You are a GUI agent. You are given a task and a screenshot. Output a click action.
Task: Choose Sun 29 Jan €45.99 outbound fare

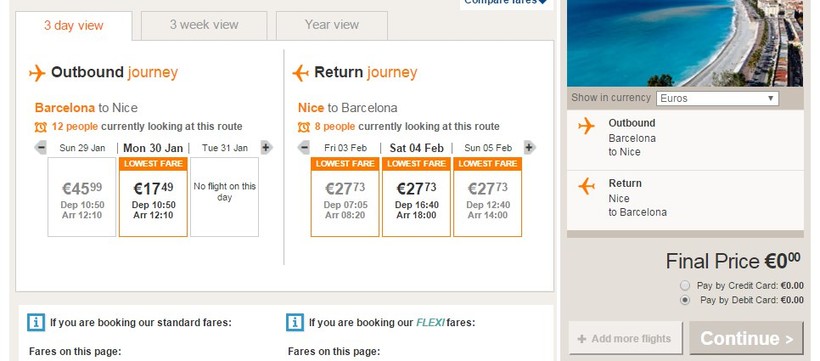82,197
